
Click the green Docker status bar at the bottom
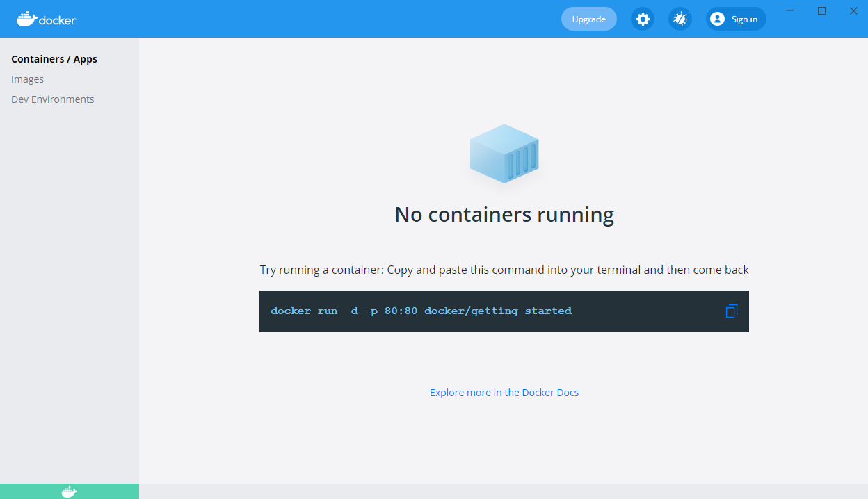[70, 491]
